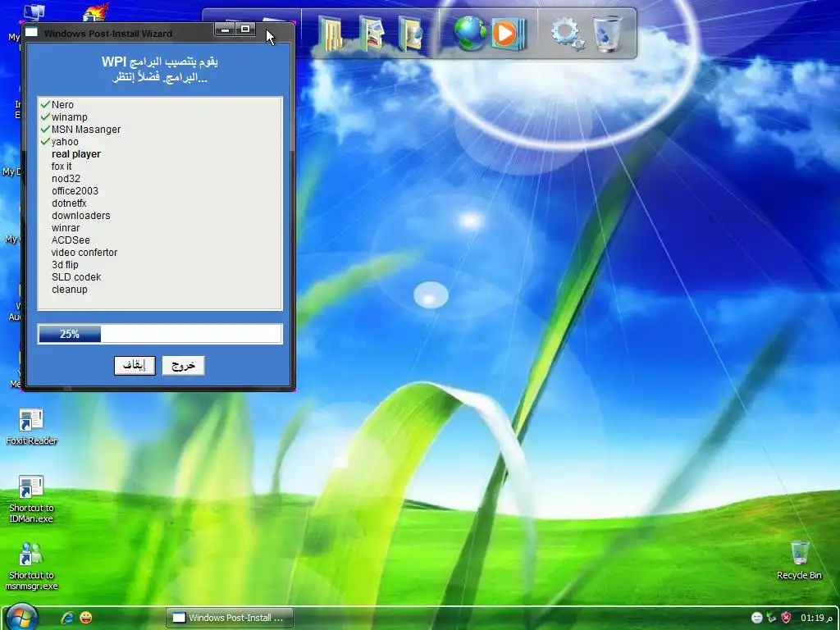Select the Shortcut to msnmsgr.exe desktop icon
Screen dimensions: 840x630
pos(31,566)
